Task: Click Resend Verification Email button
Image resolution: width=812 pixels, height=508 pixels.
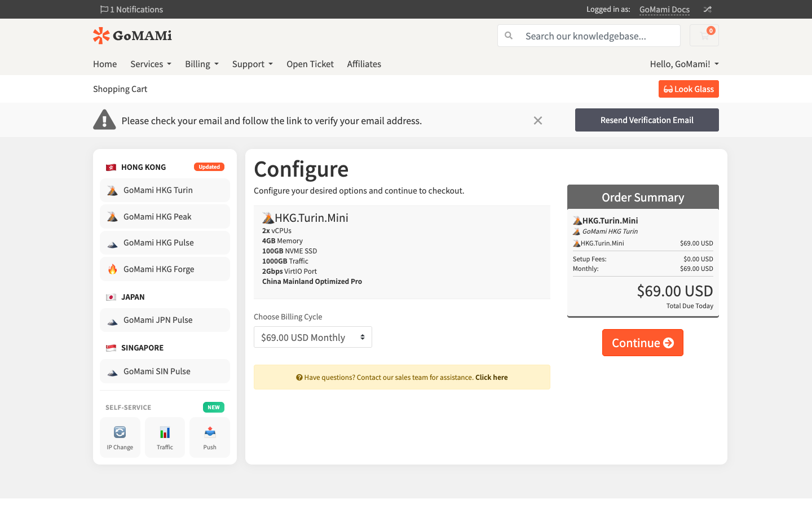Action: click(x=647, y=120)
